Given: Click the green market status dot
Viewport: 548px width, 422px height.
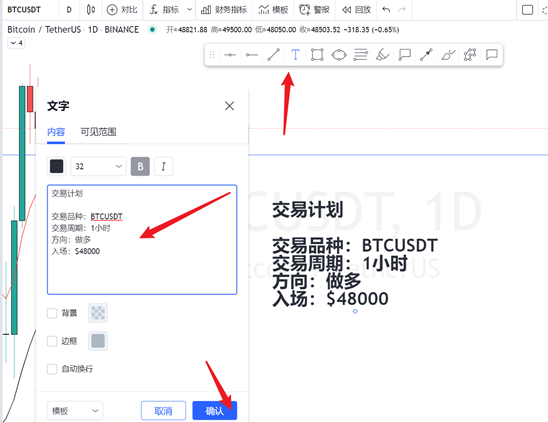Looking at the screenshot, I should [152, 30].
